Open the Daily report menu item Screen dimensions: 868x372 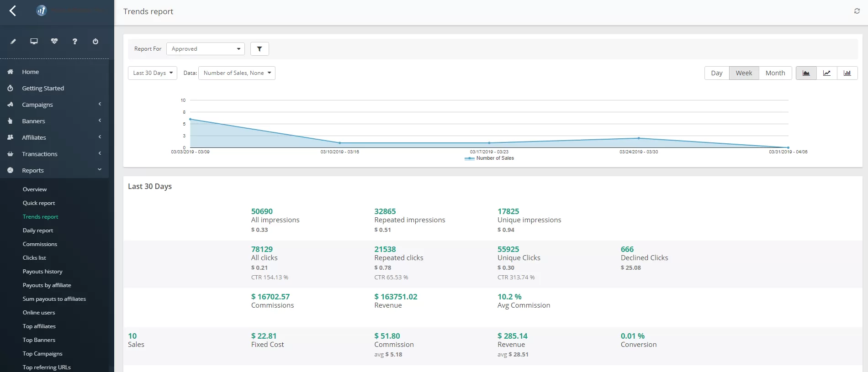[x=38, y=231]
